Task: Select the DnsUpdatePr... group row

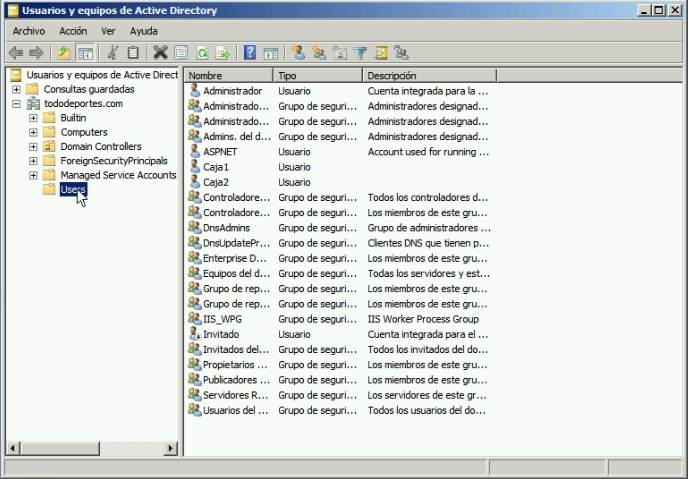Action: coord(339,243)
